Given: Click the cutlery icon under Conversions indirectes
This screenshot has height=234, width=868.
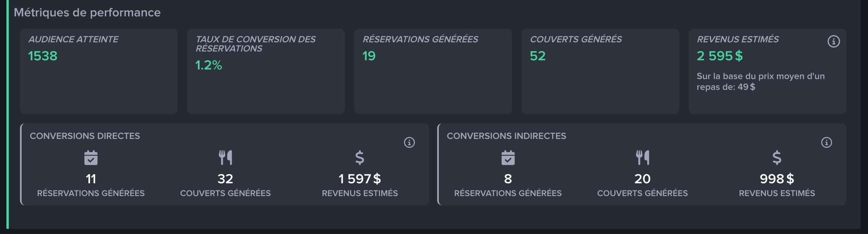Looking at the screenshot, I should click(642, 158).
